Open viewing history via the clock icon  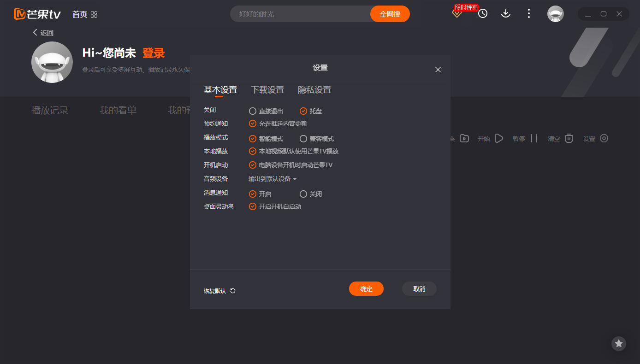click(x=482, y=14)
